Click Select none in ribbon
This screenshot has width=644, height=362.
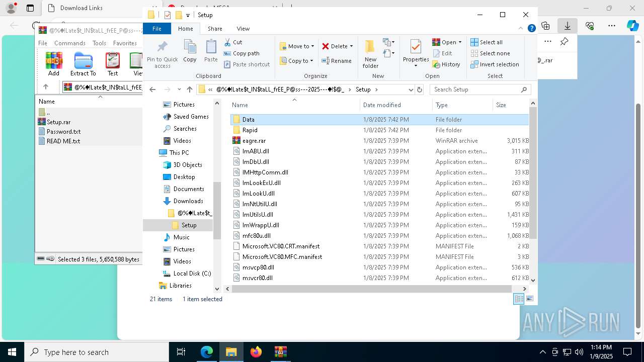coord(490,53)
